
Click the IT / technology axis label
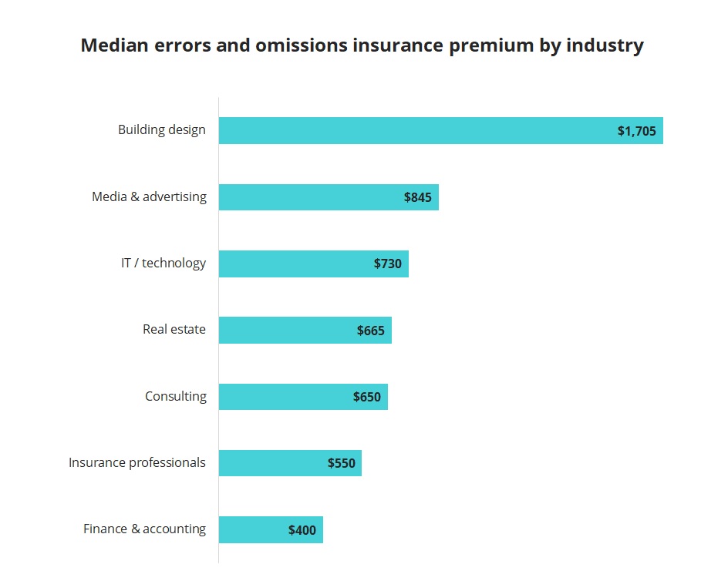[163, 263]
